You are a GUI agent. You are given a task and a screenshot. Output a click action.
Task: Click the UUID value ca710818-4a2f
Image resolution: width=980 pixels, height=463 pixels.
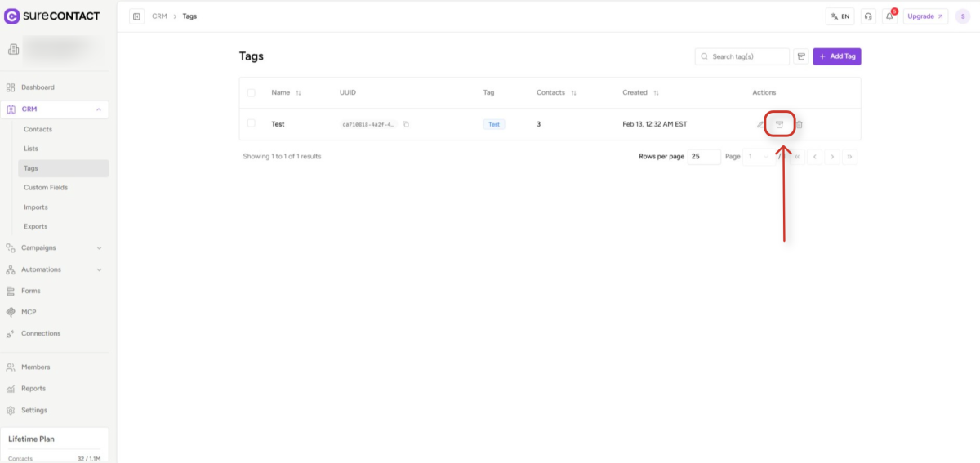coord(369,125)
